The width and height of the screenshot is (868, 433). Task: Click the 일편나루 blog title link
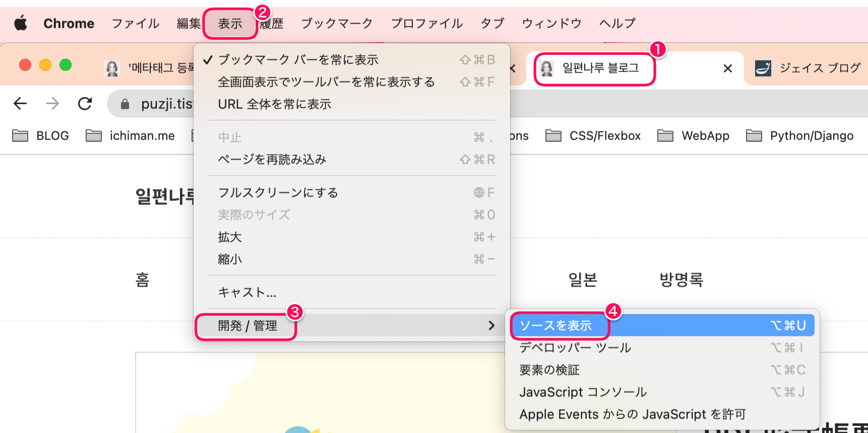[165, 196]
